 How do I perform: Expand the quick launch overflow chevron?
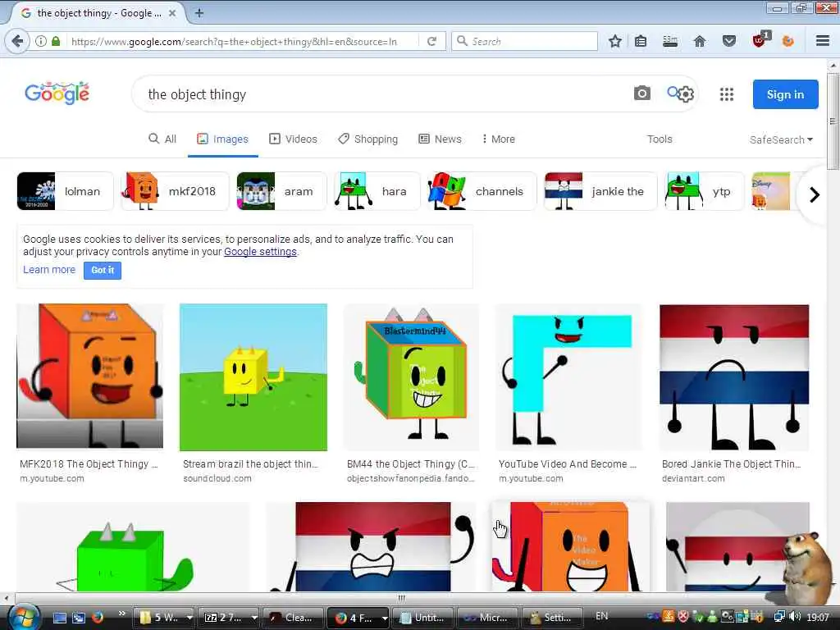(x=121, y=614)
